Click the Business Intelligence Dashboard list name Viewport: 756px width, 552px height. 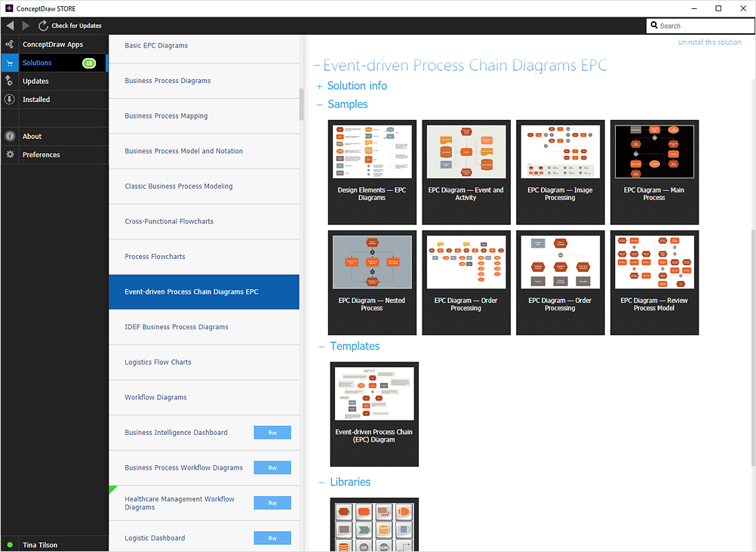coord(176,433)
